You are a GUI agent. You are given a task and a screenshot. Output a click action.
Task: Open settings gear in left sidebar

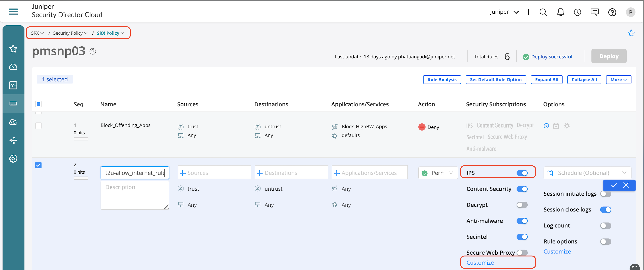pos(13,159)
